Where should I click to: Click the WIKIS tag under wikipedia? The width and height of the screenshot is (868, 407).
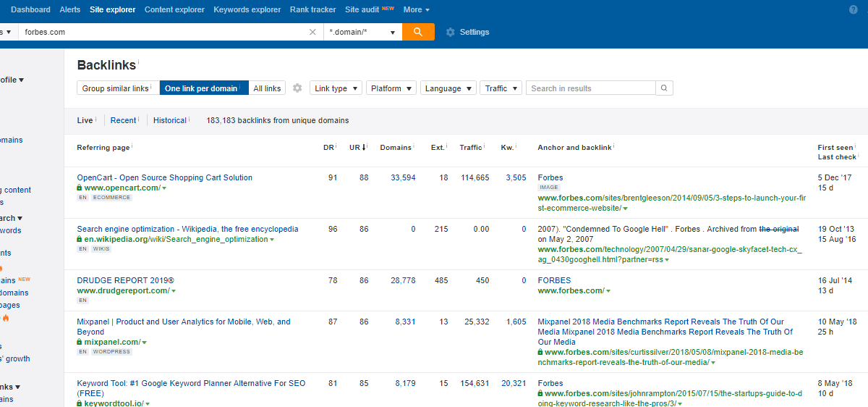[101, 248]
